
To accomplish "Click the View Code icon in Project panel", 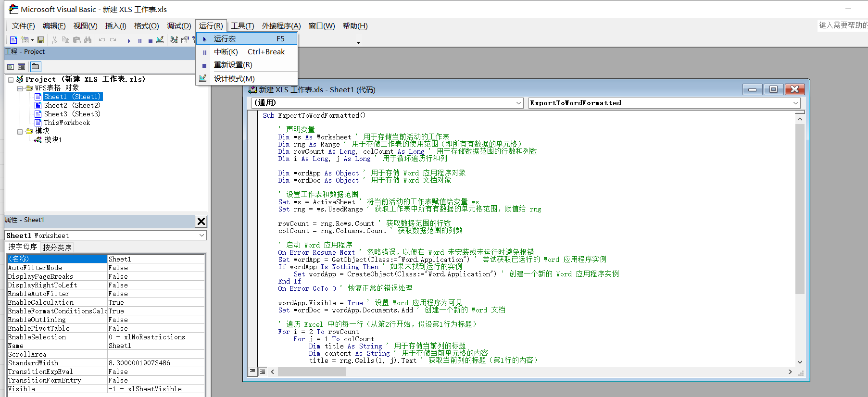I will [x=11, y=67].
